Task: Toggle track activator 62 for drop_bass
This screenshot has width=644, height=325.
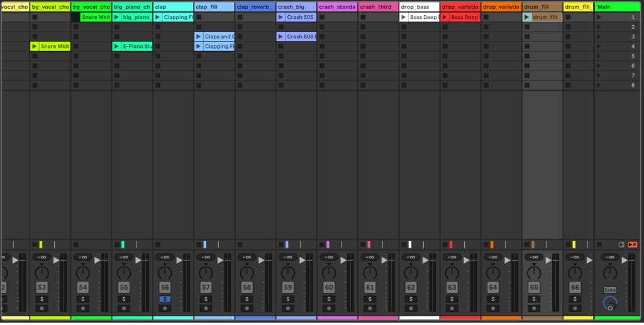Action: click(x=411, y=287)
